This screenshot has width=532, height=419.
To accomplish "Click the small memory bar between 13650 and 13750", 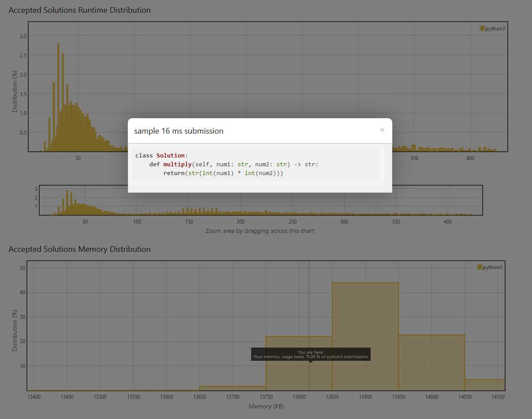I will 233,388.
